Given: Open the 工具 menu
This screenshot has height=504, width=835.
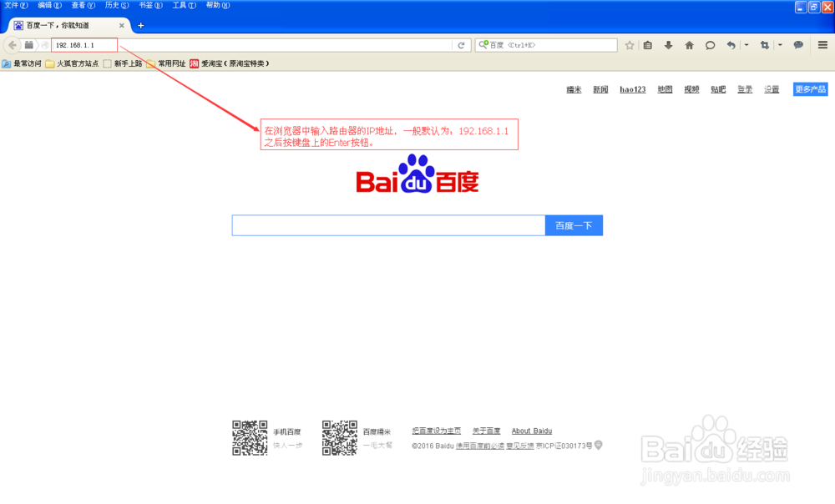Looking at the screenshot, I should [184, 5].
